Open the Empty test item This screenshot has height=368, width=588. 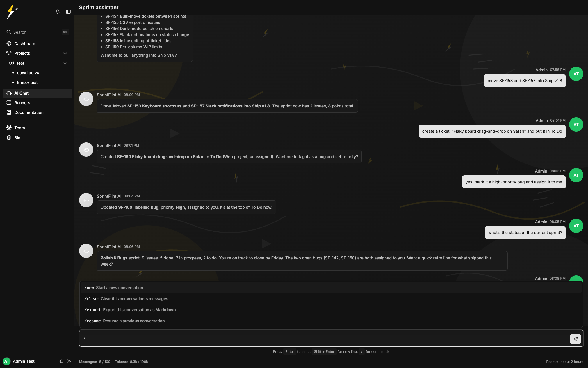[27, 82]
